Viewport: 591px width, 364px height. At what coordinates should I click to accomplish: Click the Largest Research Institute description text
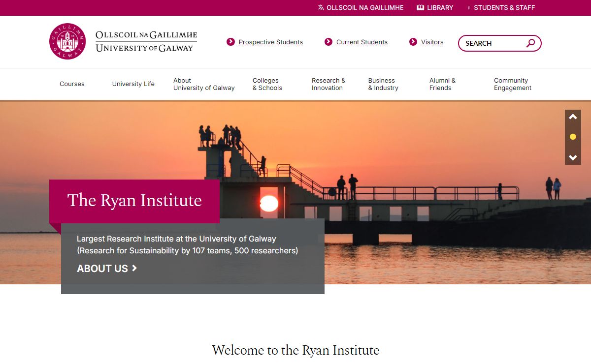[x=188, y=244]
